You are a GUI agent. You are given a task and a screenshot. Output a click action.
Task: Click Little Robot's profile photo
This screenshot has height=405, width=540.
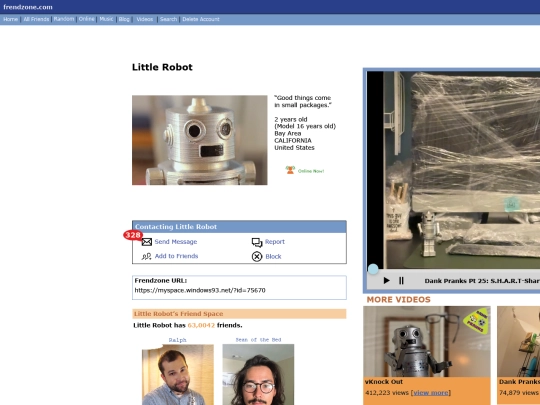[200, 140]
